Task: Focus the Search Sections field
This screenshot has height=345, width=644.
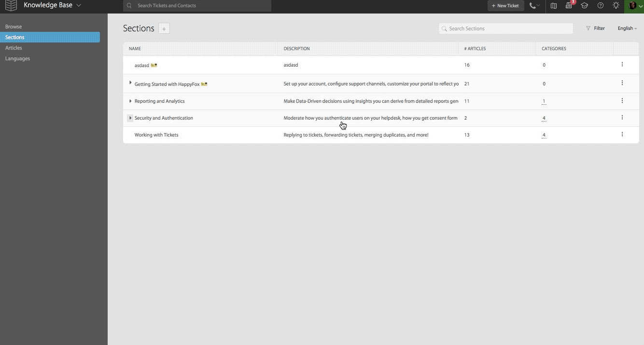Action: point(505,28)
